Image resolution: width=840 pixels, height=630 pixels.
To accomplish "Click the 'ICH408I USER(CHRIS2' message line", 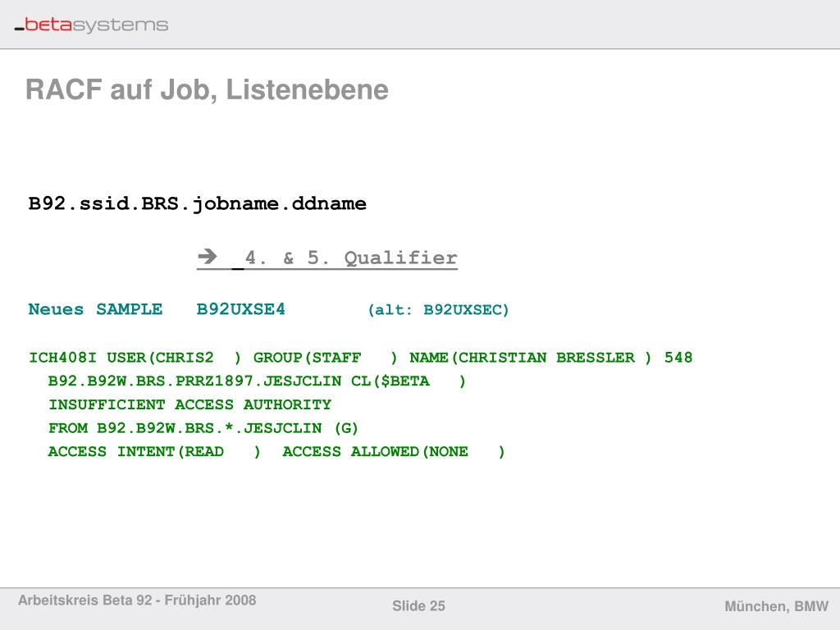I will point(361,358).
